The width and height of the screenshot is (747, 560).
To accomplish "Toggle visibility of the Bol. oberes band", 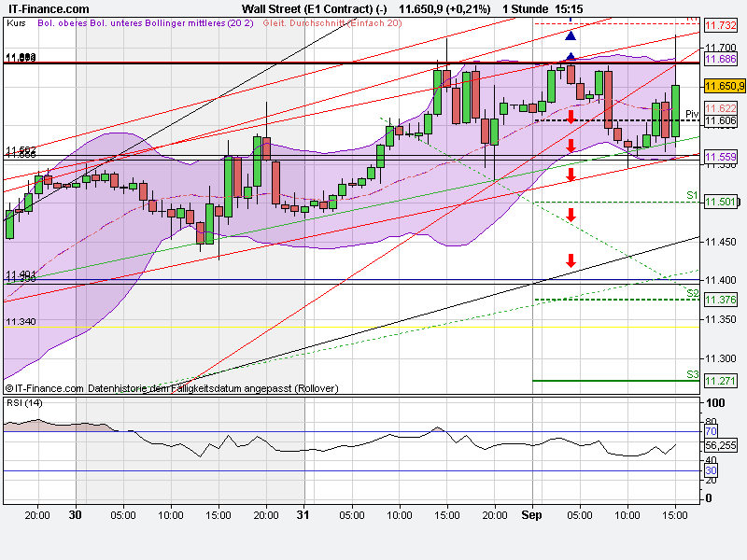I will pyautogui.click(x=56, y=26).
